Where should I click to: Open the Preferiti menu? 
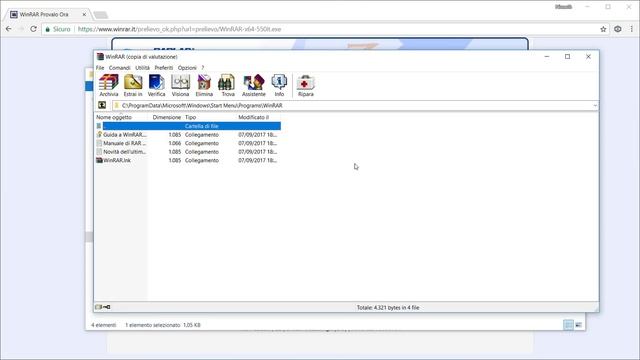(x=164, y=68)
